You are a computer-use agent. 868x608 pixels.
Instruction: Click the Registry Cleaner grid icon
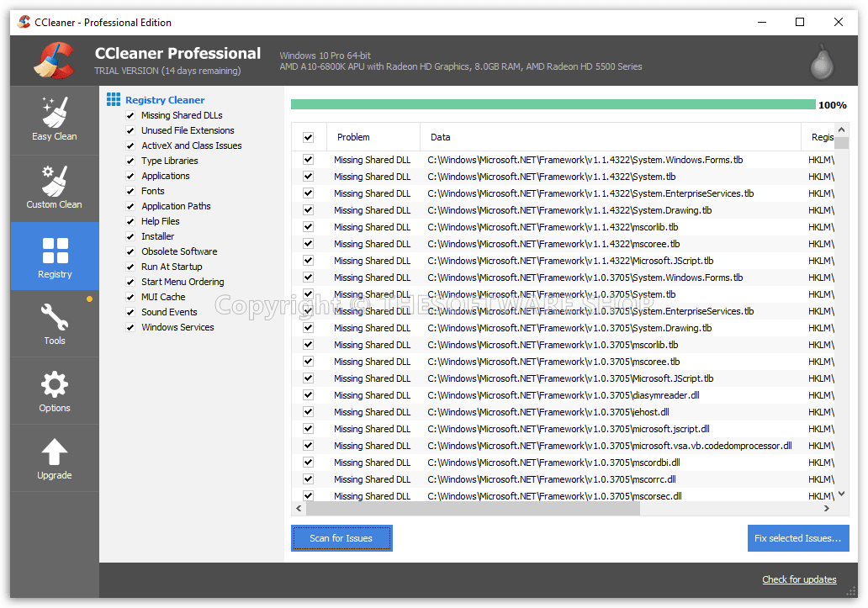point(114,99)
